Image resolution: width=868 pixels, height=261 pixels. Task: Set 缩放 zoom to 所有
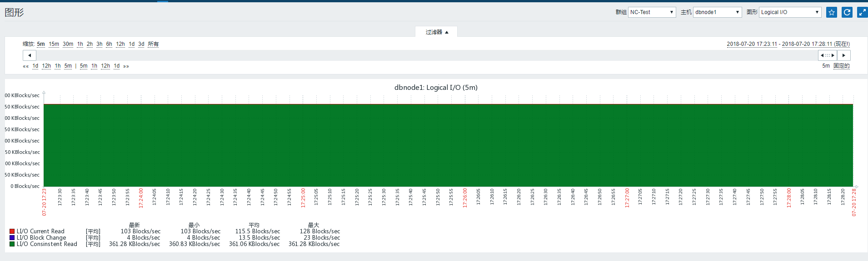click(x=153, y=44)
